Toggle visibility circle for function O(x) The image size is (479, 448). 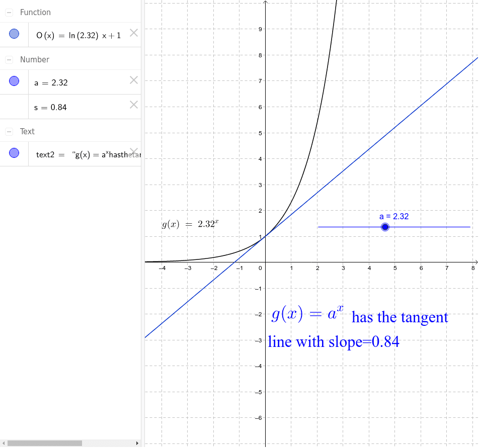pyautogui.click(x=14, y=34)
